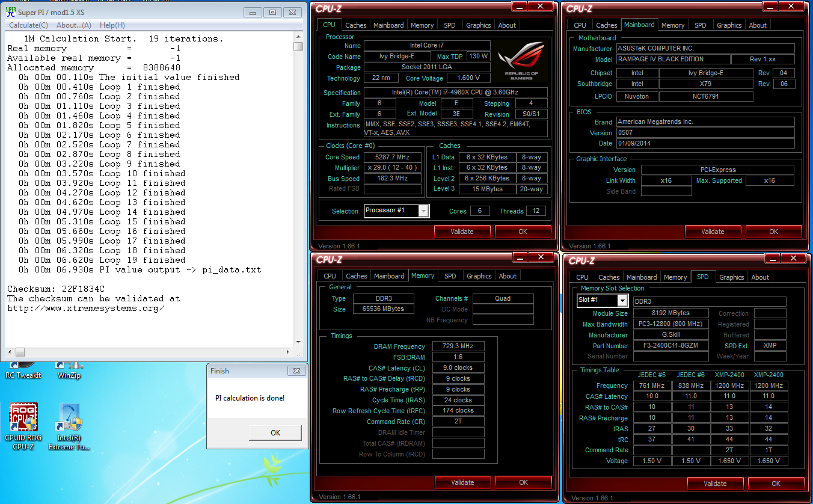The height and width of the screenshot is (504, 813).
Task: Close the Finish dialog
Action: (x=296, y=370)
